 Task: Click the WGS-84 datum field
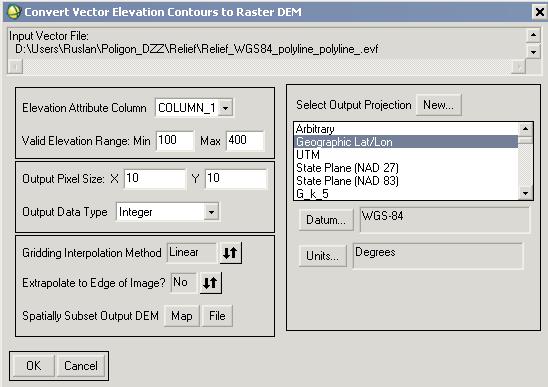pos(445,220)
